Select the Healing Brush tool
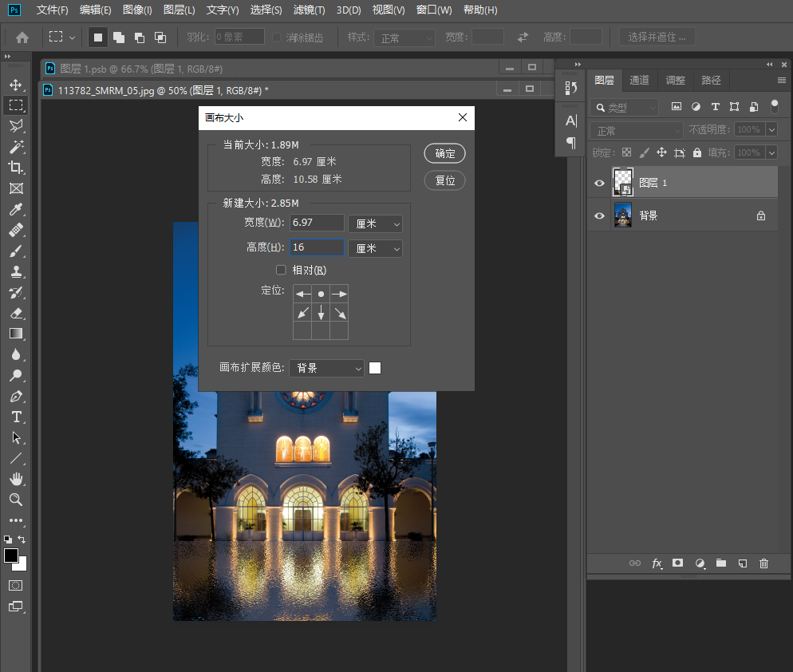Image resolution: width=793 pixels, height=672 pixels. coord(16,230)
